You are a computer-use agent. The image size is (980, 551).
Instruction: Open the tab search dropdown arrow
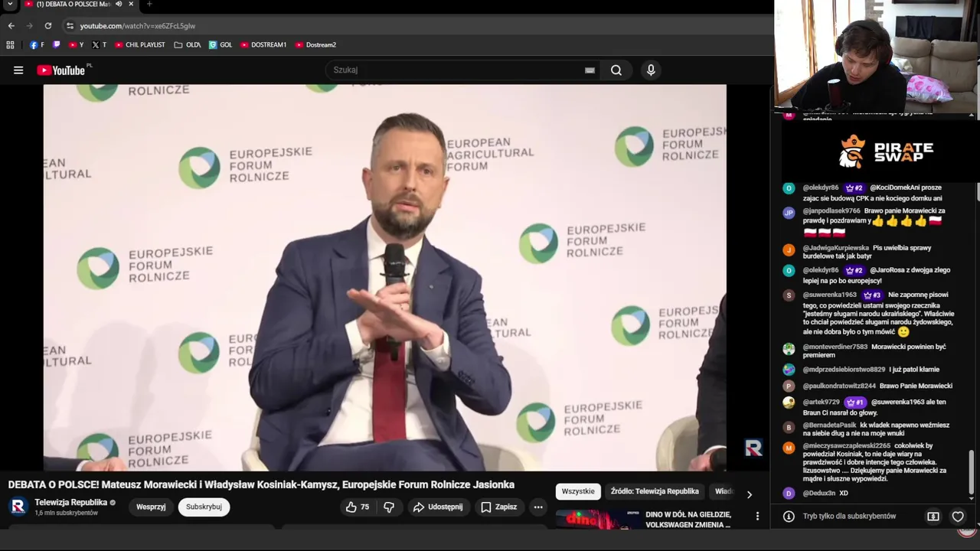tap(10, 5)
